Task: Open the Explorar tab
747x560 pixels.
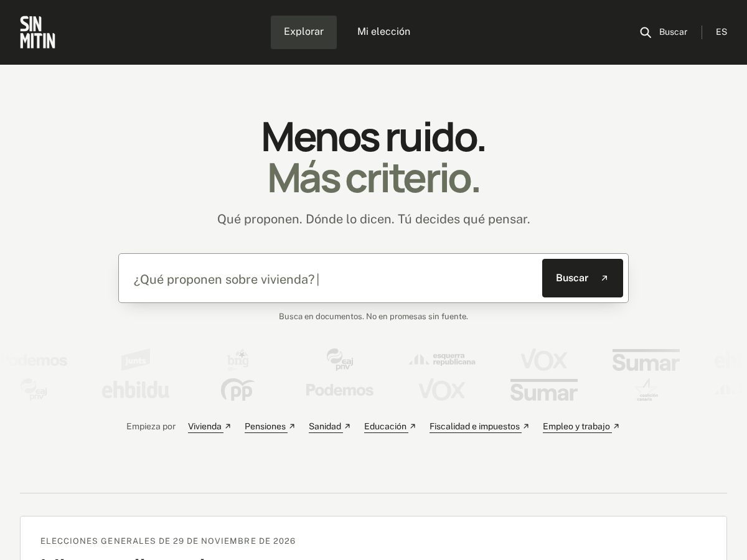Action: [x=304, y=32]
